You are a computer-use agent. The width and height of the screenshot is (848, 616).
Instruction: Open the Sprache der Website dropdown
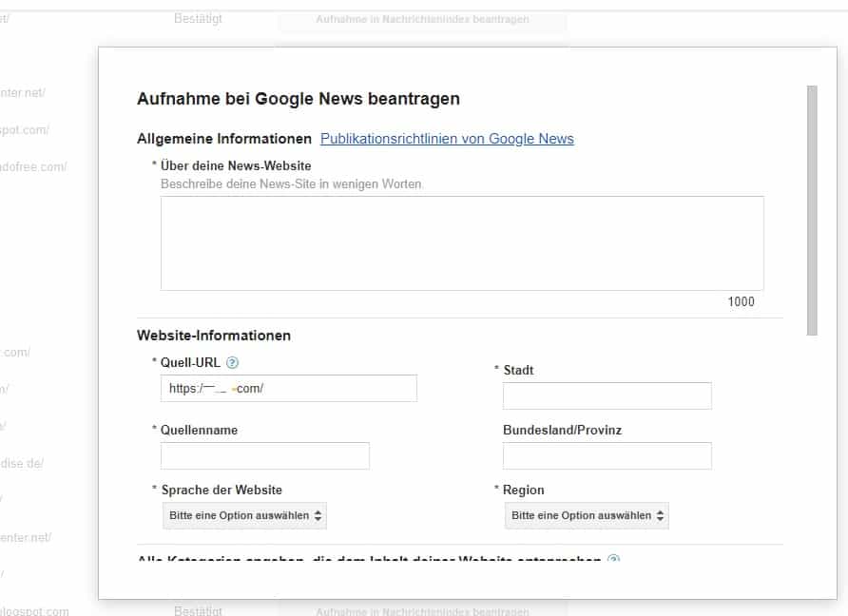[244, 515]
